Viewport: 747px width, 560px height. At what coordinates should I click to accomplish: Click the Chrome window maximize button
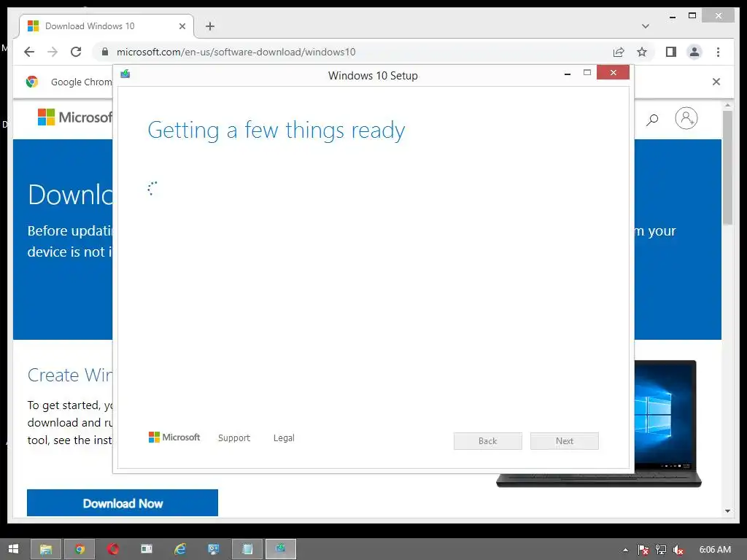coord(692,16)
